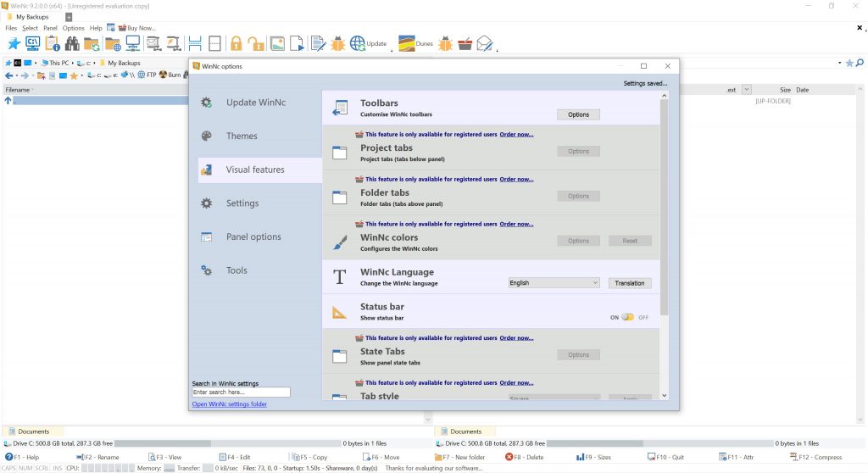868x473 pixels.
Task: Open the binoculars search tool
Action: pyautogui.click(x=72, y=43)
